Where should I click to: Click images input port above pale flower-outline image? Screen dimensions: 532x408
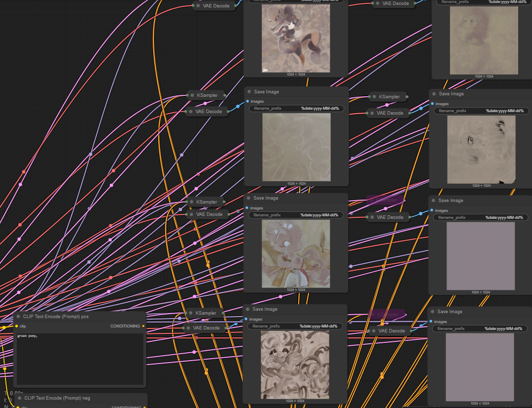pyautogui.click(x=247, y=101)
